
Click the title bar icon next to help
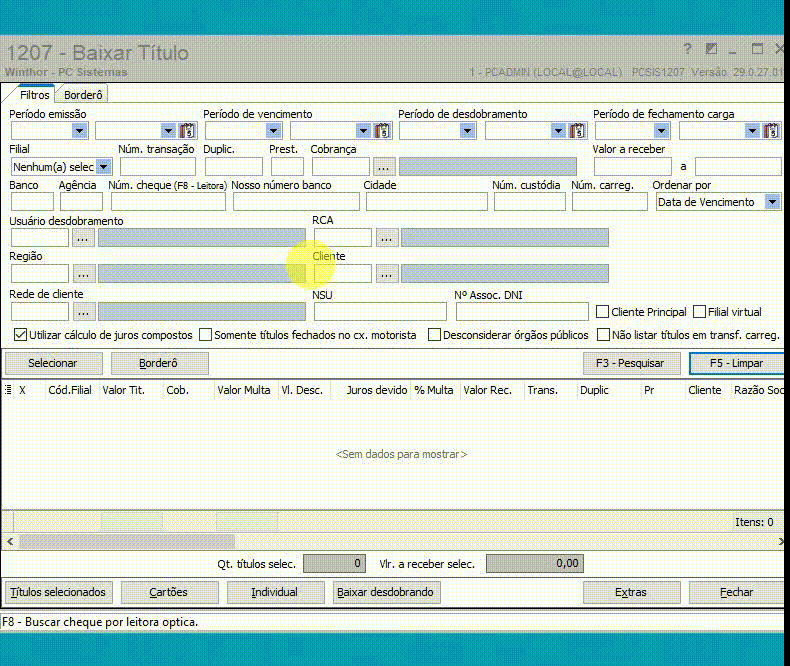point(711,48)
